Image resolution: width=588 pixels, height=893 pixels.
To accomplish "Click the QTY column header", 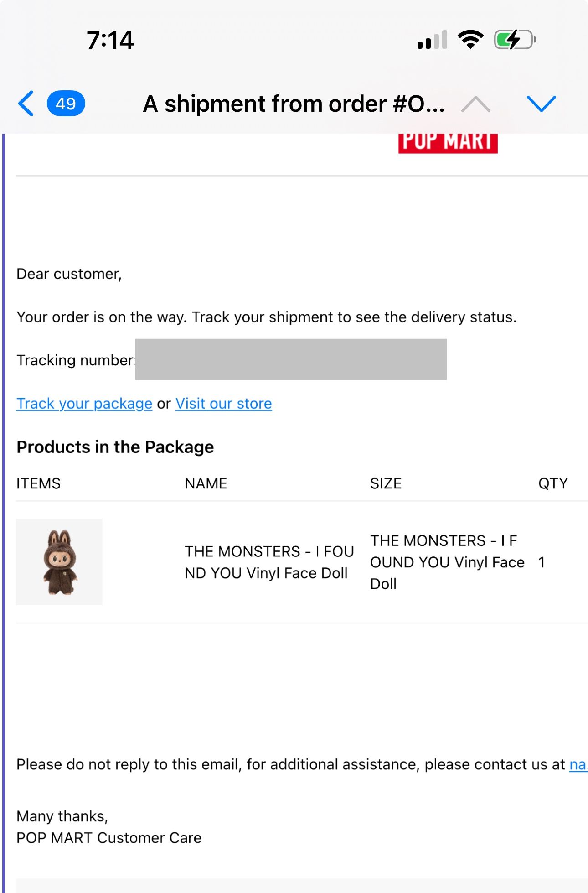I will 552,483.
